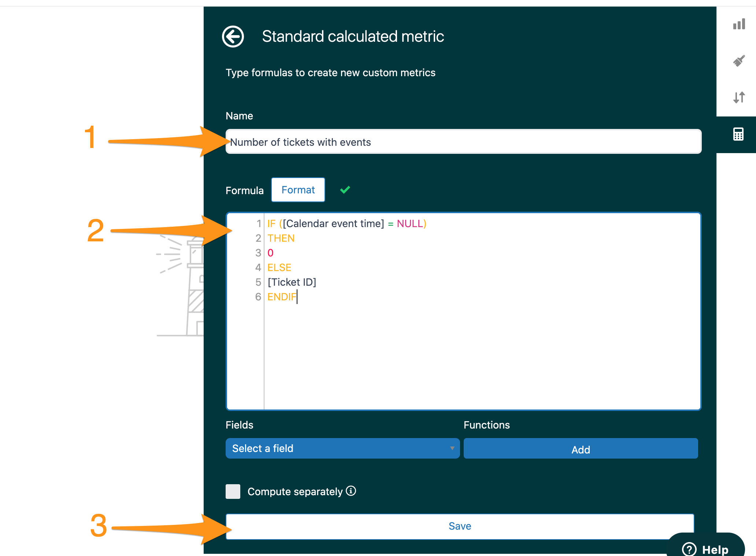Image resolution: width=756 pixels, height=556 pixels.
Task: Open the calculations calculator icon
Action: click(738, 134)
